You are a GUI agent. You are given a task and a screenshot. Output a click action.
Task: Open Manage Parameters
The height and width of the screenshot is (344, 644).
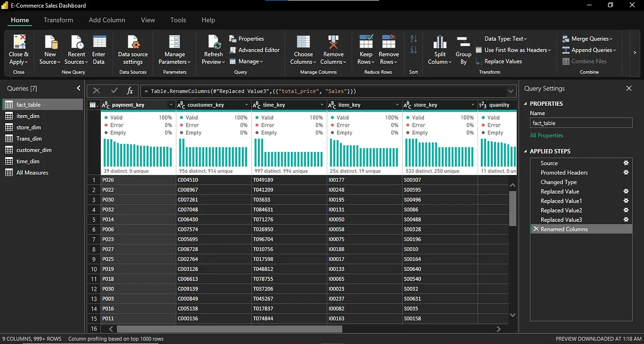pyautogui.click(x=174, y=49)
